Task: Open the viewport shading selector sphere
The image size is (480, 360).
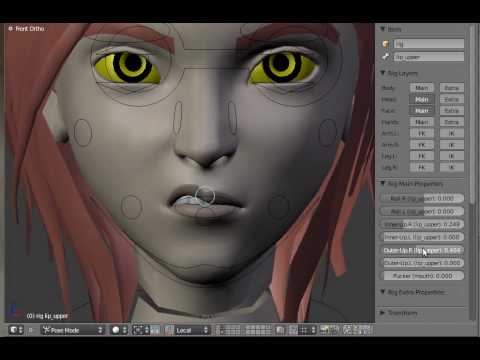Action: point(119,330)
